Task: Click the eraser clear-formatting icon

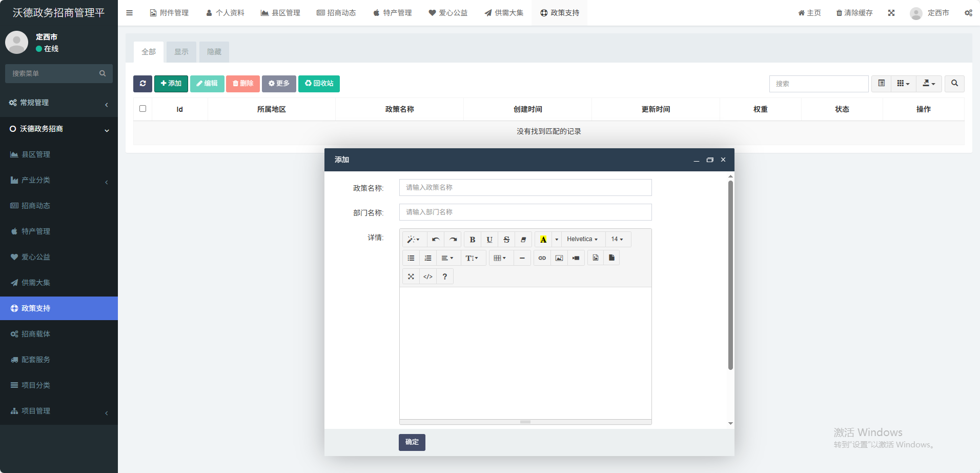Action: tap(523, 240)
